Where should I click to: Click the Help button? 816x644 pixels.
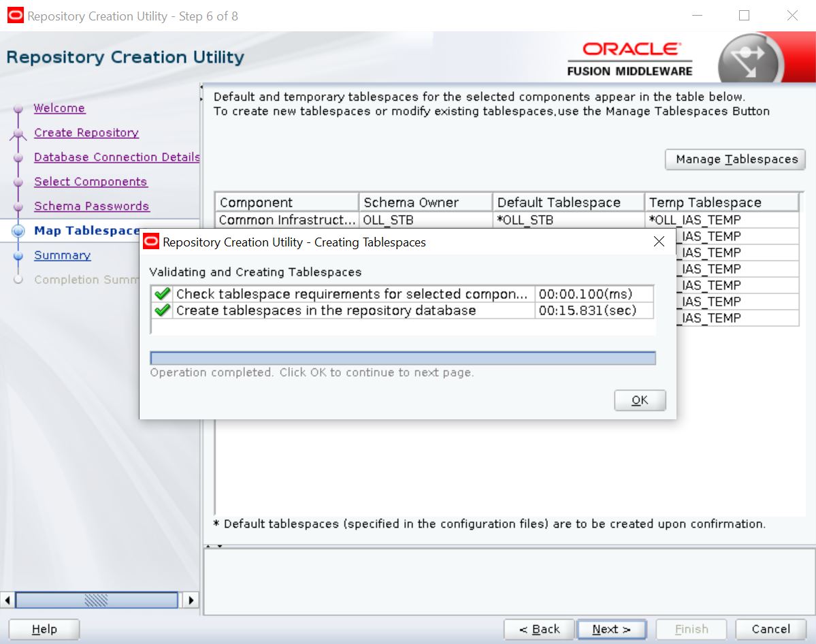point(44,629)
